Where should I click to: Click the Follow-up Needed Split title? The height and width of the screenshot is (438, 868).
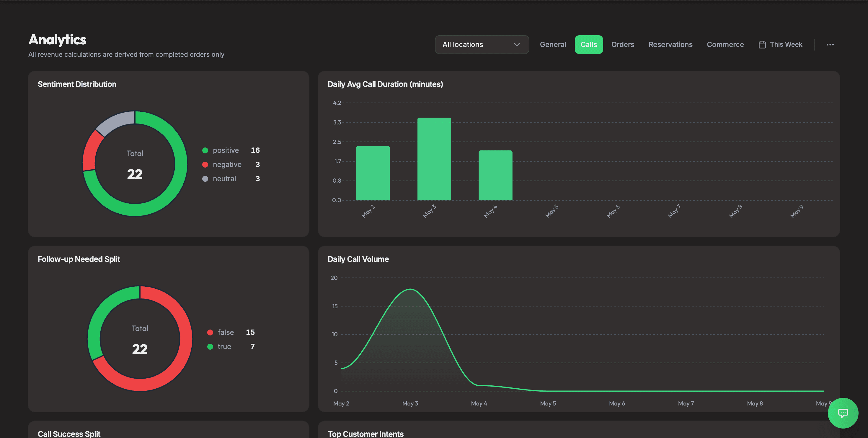(x=79, y=259)
